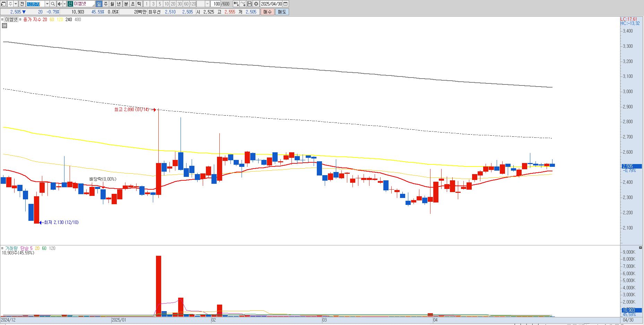Click the line-chart add tool icon
Screen dimensions: 644x325
pyautogui.click(x=243, y=4)
